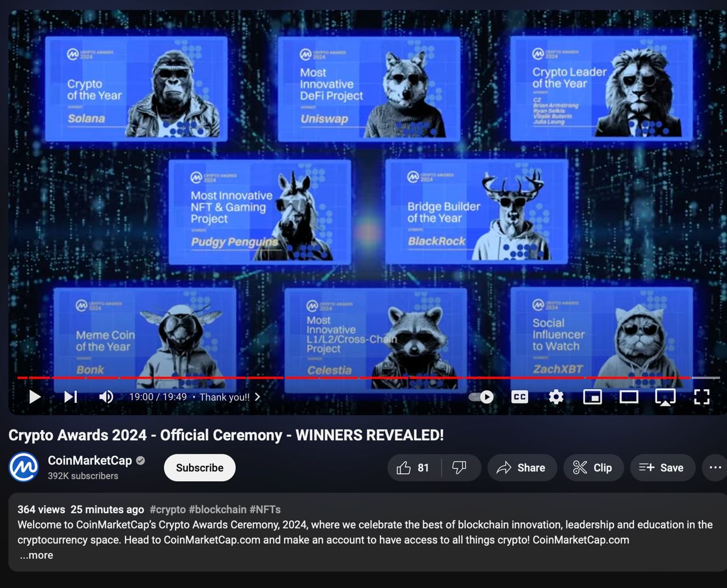Enable miniplayer mode

(592, 397)
